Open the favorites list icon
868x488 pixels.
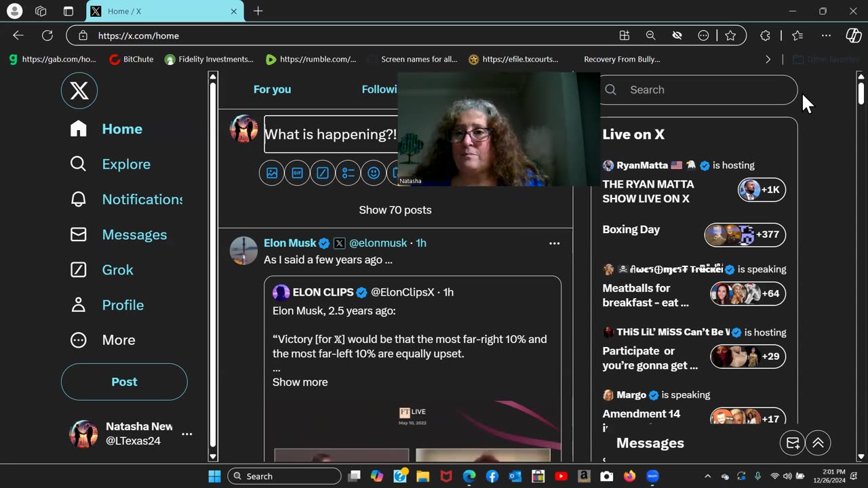797,35
